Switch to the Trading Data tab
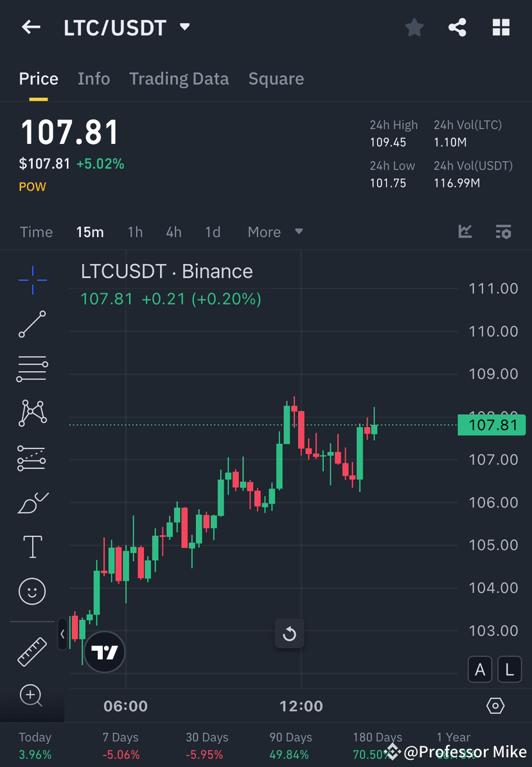Viewport: 532px width, 767px height. coord(179,78)
